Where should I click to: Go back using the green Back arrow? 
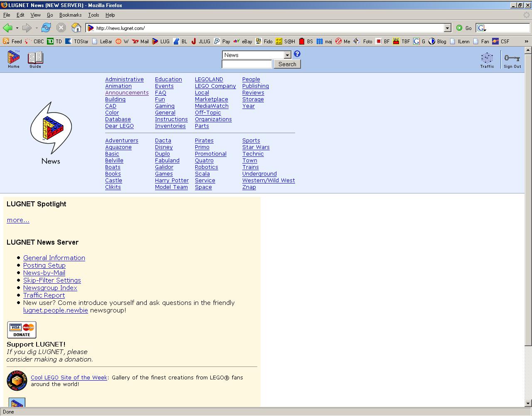pyautogui.click(x=7, y=28)
